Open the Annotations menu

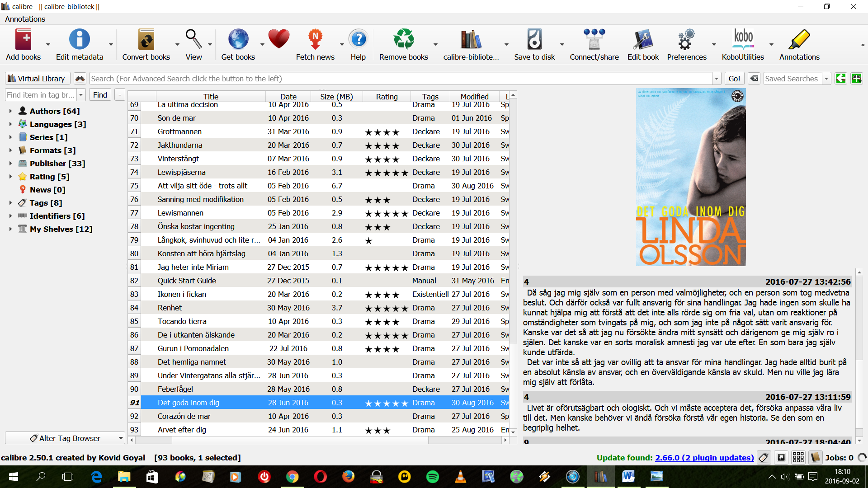point(25,19)
